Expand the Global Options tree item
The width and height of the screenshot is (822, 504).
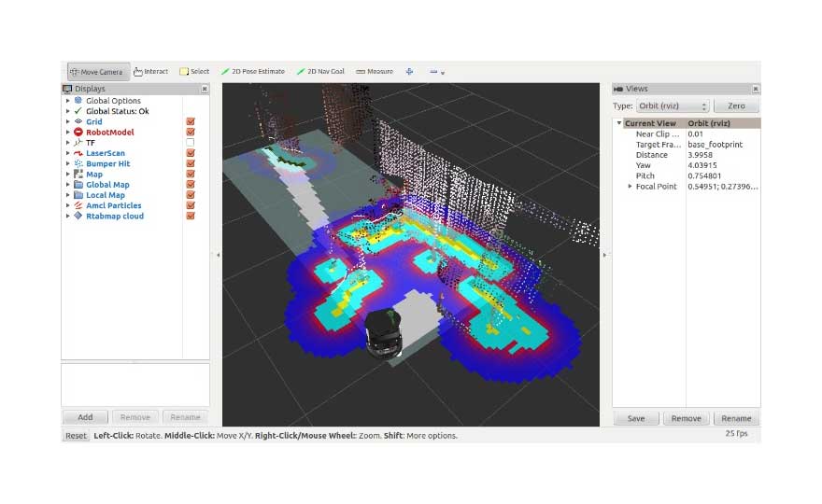[x=67, y=101]
